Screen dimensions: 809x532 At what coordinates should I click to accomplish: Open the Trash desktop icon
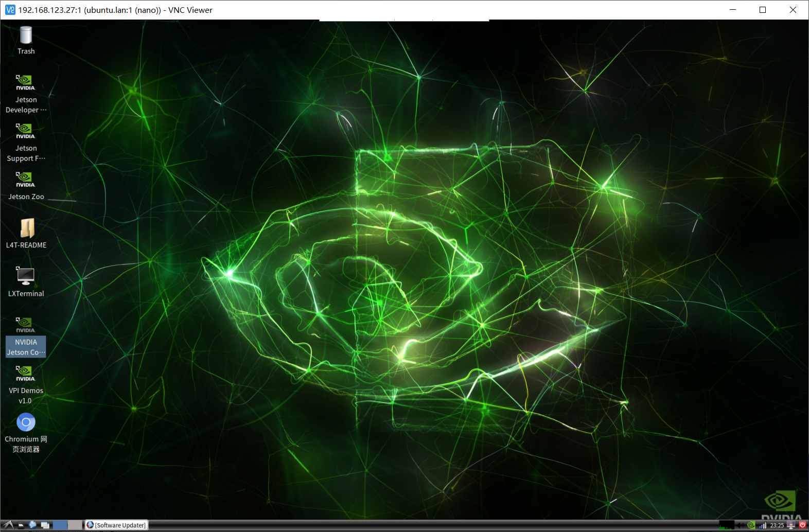tap(26, 40)
